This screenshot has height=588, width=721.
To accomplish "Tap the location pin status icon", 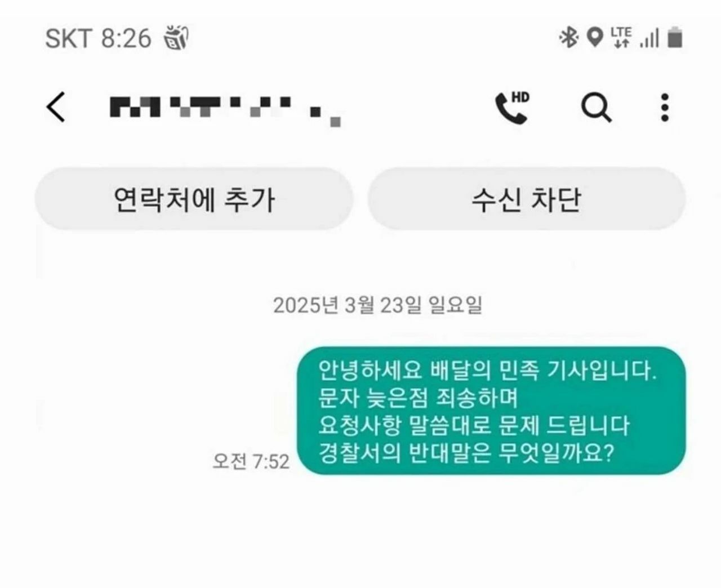I will point(594,38).
